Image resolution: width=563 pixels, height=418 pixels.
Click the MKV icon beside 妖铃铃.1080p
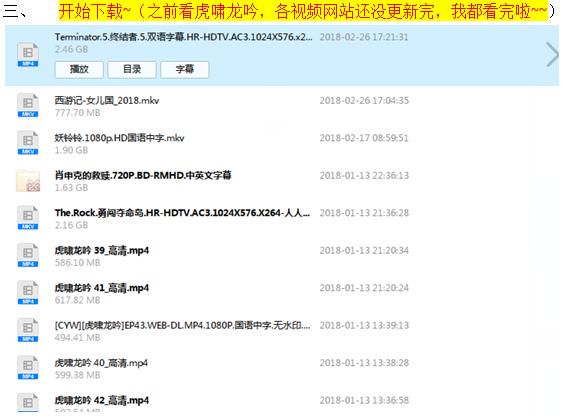point(28,143)
